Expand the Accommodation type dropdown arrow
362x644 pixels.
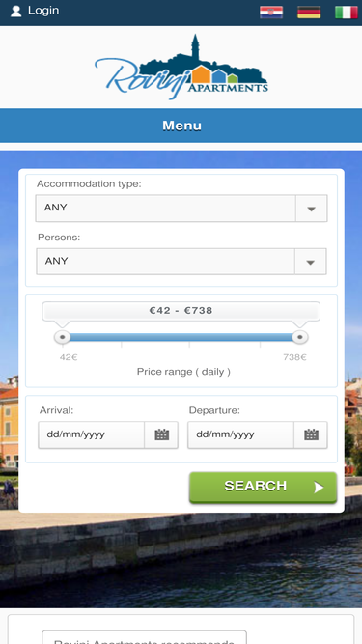click(x=311, y=209)
